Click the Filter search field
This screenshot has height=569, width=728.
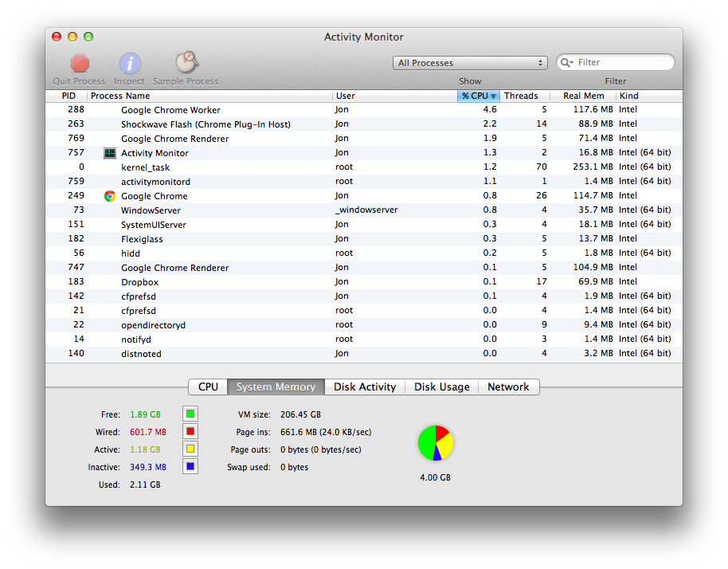pyautogui.click(x=616, y=62)
